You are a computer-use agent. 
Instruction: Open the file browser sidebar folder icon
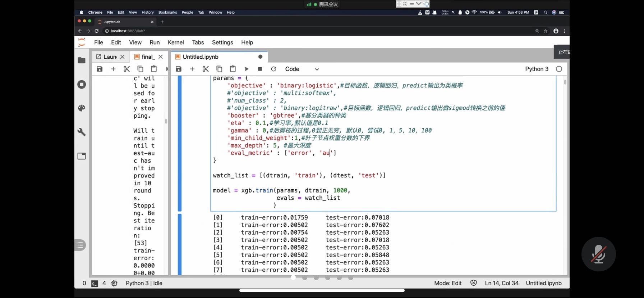click(82, 60)
